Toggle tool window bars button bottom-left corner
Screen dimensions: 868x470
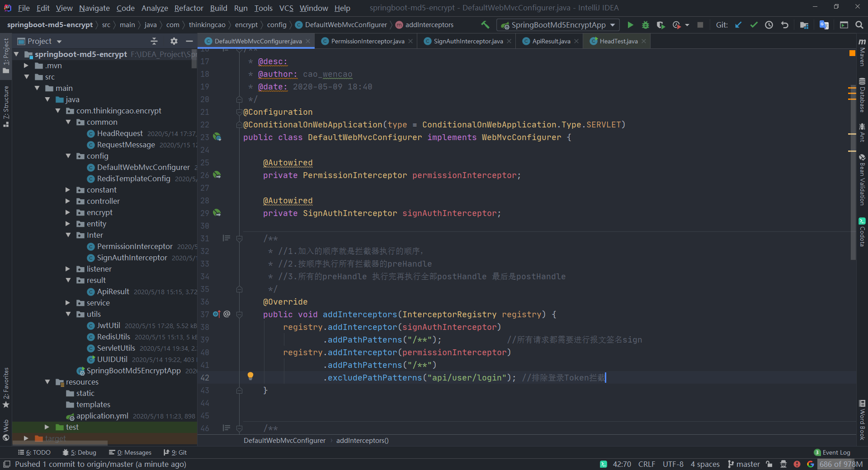[x=7, y=464]
